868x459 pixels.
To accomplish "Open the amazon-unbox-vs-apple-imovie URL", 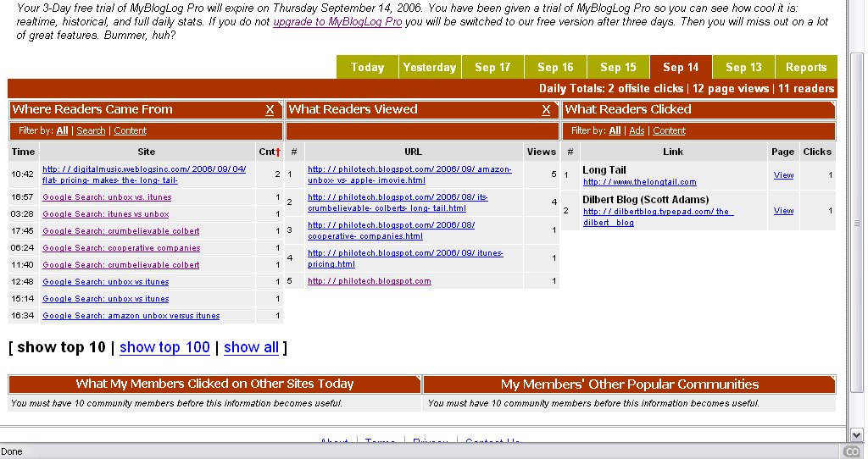I will 409,174.
